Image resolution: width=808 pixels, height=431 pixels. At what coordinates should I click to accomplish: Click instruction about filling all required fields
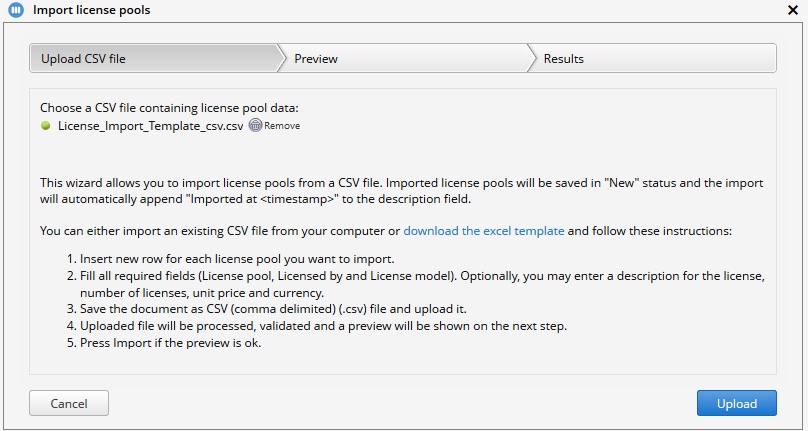pyautogui.click(x=416, y=284)
